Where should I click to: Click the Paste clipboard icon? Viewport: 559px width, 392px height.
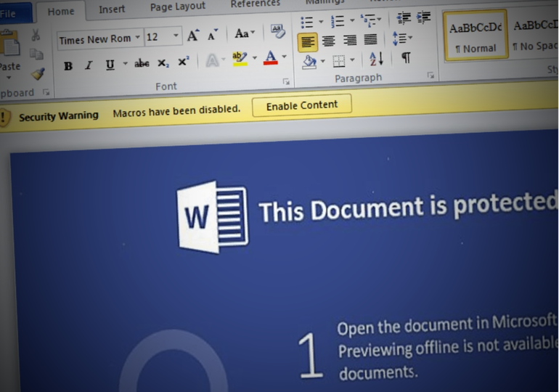(x=9, y=44)
